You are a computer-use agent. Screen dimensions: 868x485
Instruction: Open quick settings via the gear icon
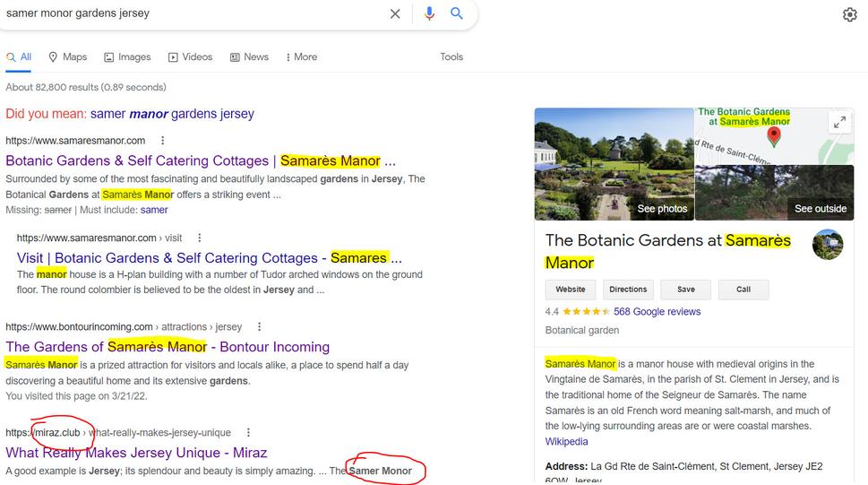(x=850, y=14)
